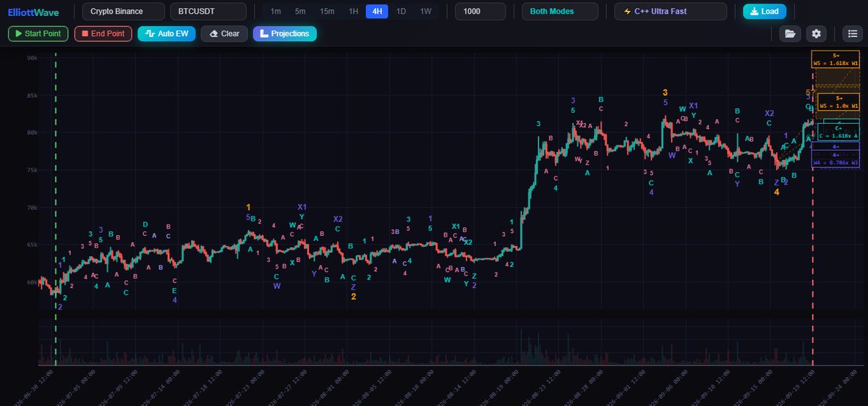The width and height of the screenshot is (868, 406).
Task: Click the orange wave 2 label
Action: 353,296
